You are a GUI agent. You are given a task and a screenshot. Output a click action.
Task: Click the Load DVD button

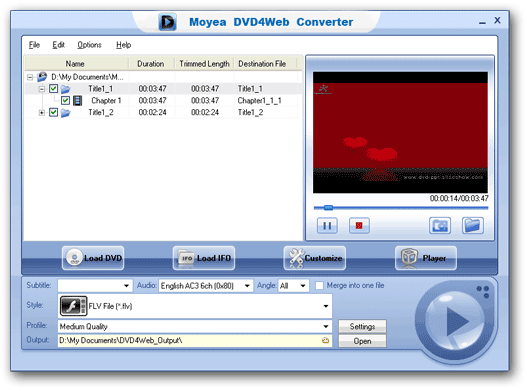93,258
